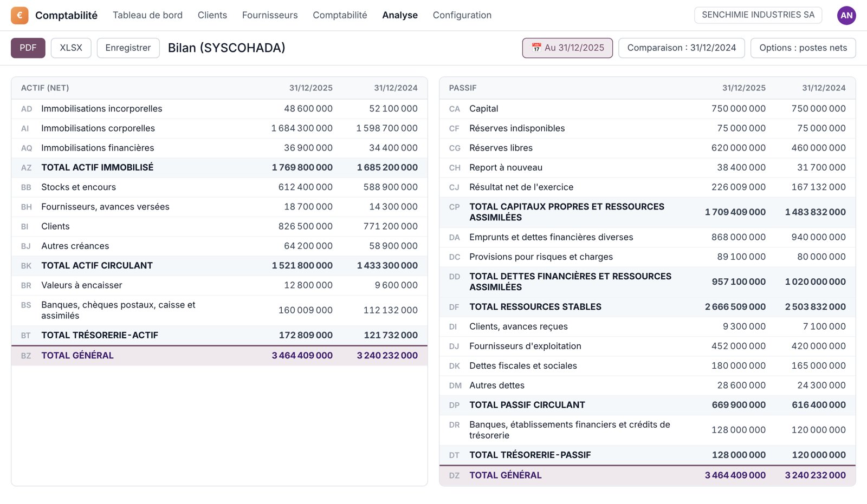The image size is (867, 504).
Task: Click Immobilisations financières line
Action: tap(219, 148)
